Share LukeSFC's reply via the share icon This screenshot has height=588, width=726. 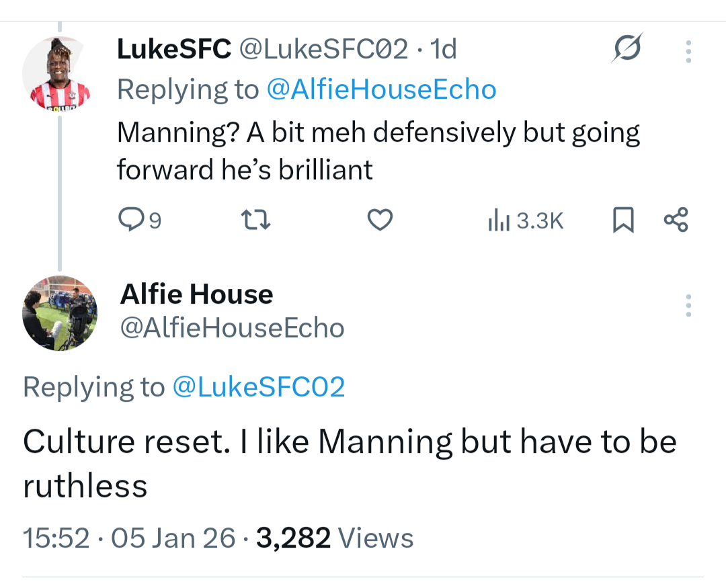pyautogui.click(x=676, y=220)
